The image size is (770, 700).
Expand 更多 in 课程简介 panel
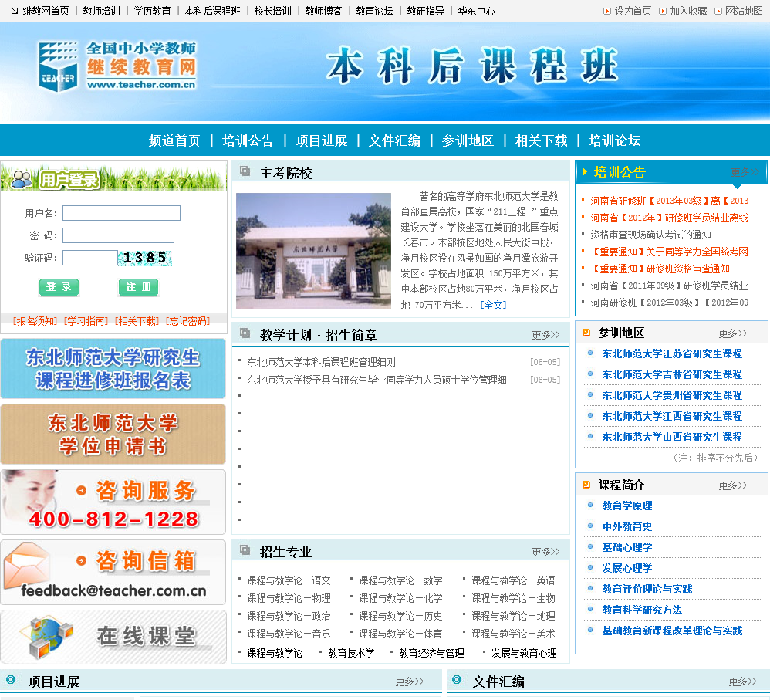(x=732, y=485)
